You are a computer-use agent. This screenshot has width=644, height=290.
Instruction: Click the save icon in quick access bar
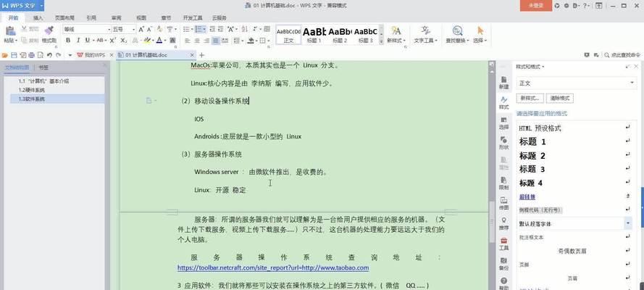[14, 55]
